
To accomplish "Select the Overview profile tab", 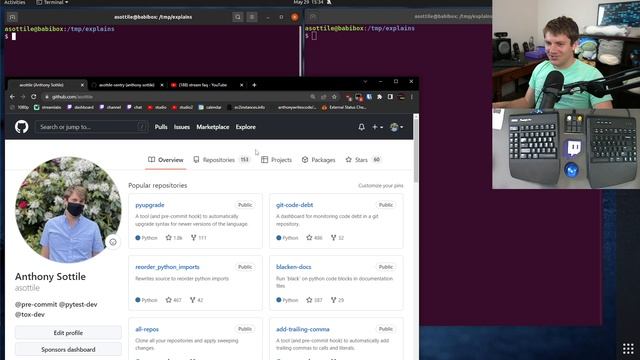I will [166, 160].
